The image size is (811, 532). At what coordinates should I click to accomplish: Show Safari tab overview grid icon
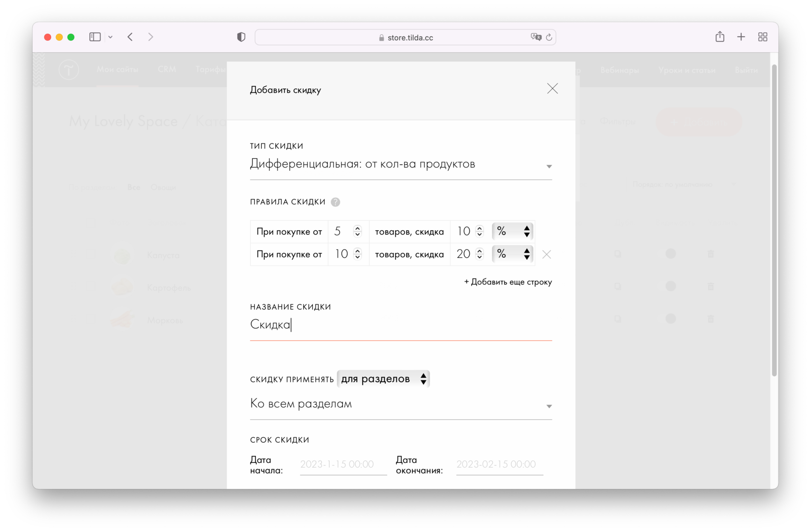pos(763,37)
